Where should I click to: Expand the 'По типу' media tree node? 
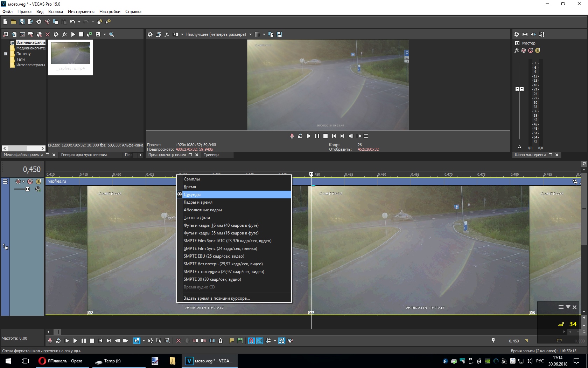coord(6,54)
